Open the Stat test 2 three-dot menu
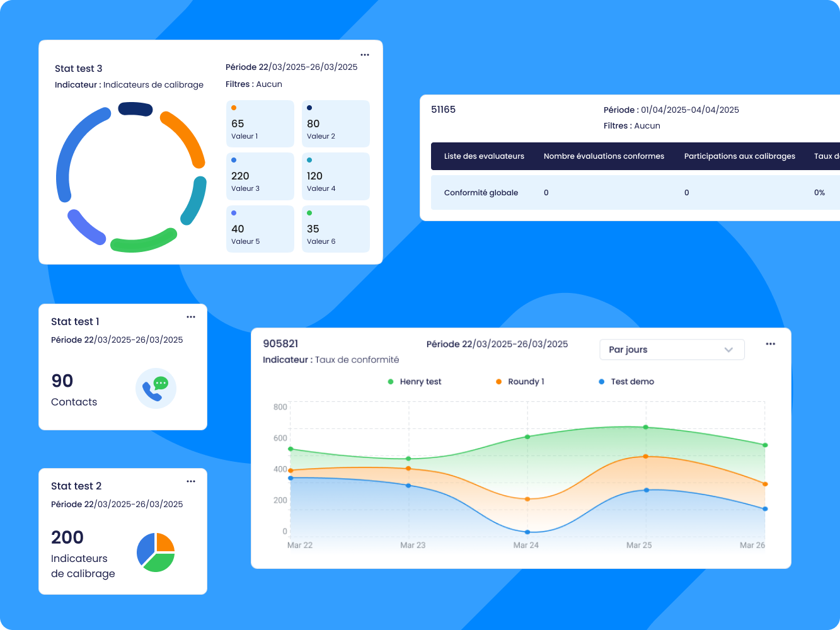This screenshot has width=840, height=630. [x=191, y=481]
